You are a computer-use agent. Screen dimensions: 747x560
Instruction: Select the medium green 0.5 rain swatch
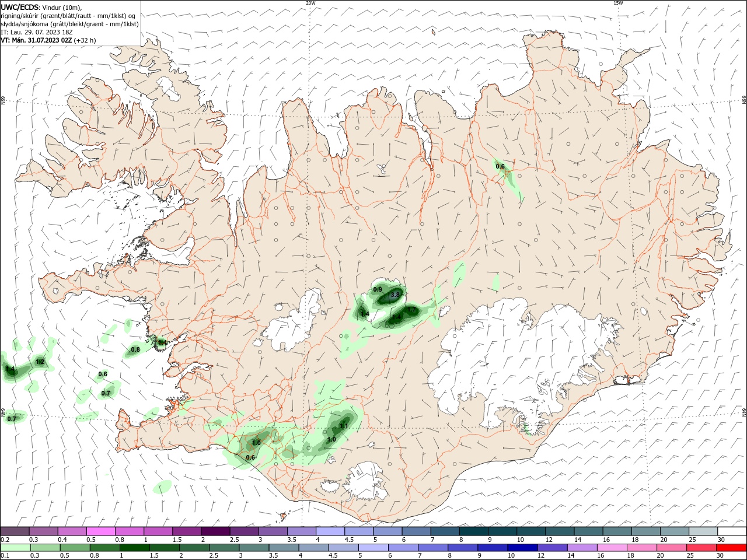point(75,548)
